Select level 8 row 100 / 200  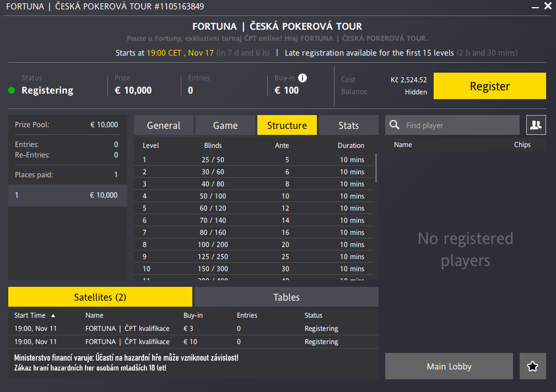254,244
